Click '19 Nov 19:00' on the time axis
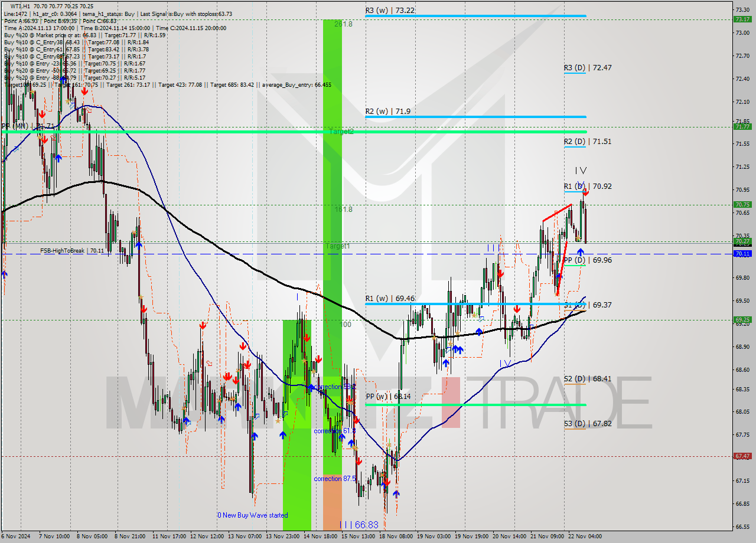 [471, 537]
